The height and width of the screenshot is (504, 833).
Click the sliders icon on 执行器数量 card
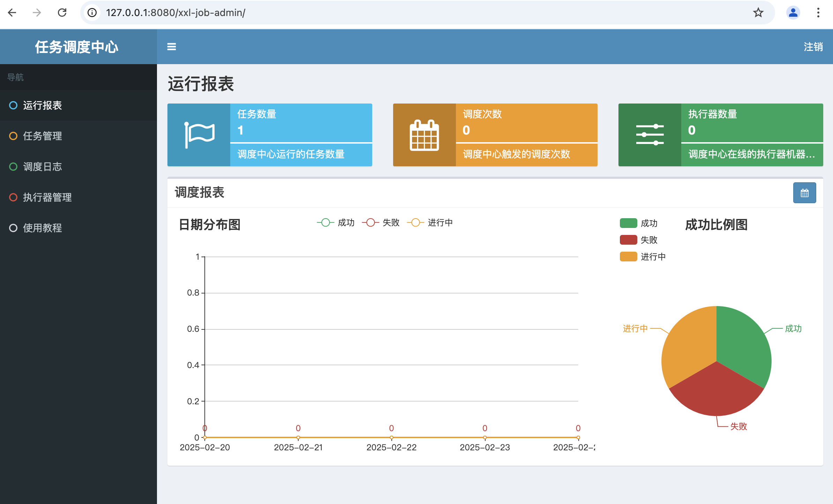[x=650, y=135]
